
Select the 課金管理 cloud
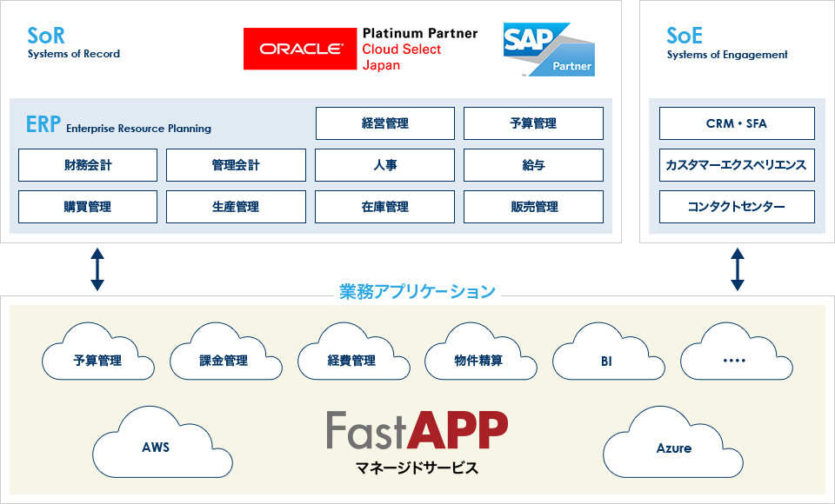[226, 351]
